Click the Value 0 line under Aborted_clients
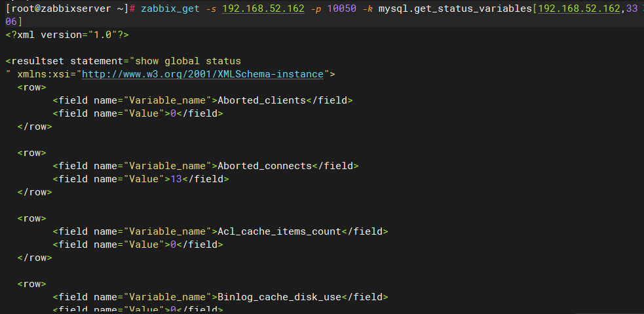Viewport: 644px width, 314px height. click(x=138, y=113)
